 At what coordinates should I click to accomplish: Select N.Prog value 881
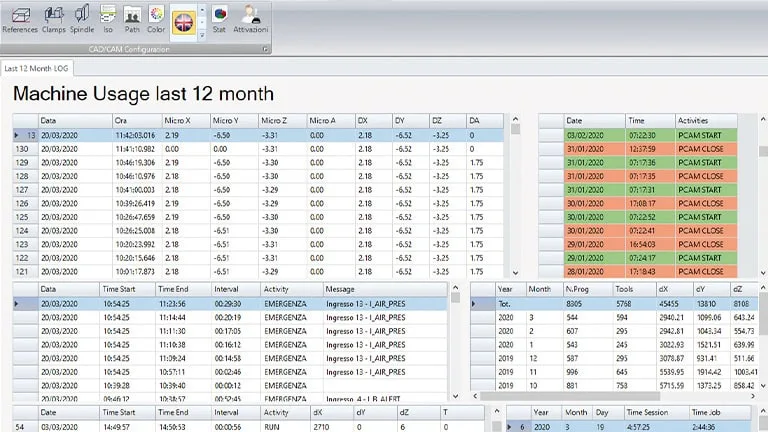(x=587, y=385)
